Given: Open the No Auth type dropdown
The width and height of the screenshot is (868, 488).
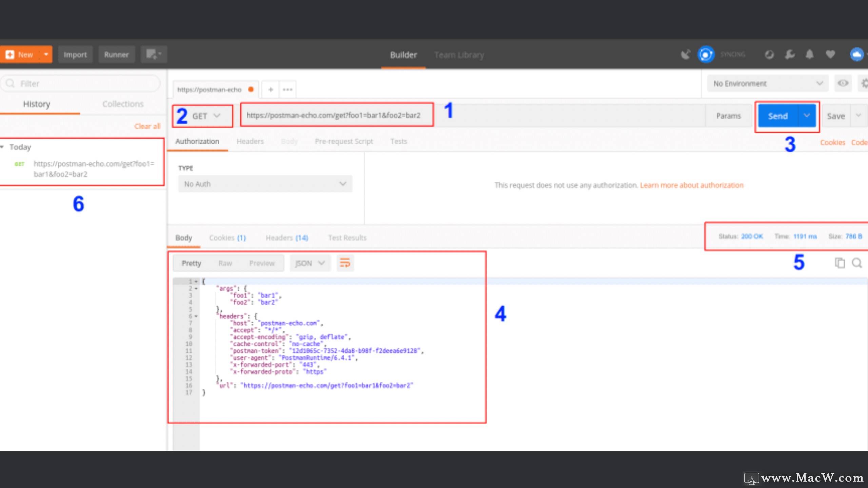Looking at the screenshot, I should [265, 184].
